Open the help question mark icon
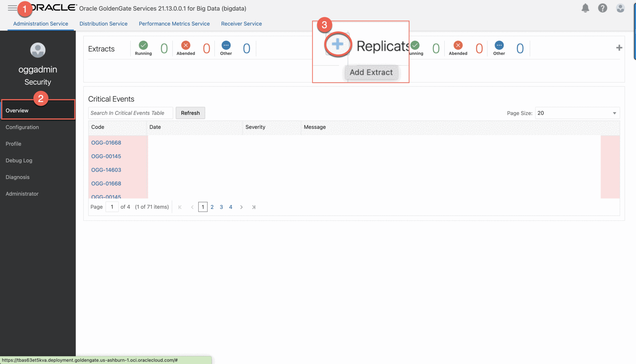Image resolution: width=636 pixels, height=364 pixels. coord(602,8)
